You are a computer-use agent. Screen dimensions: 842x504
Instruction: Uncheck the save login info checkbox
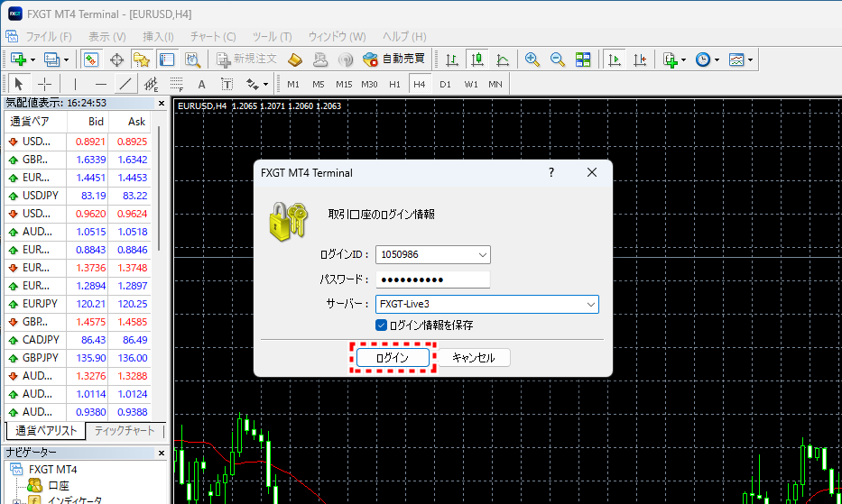coord(382,325)
